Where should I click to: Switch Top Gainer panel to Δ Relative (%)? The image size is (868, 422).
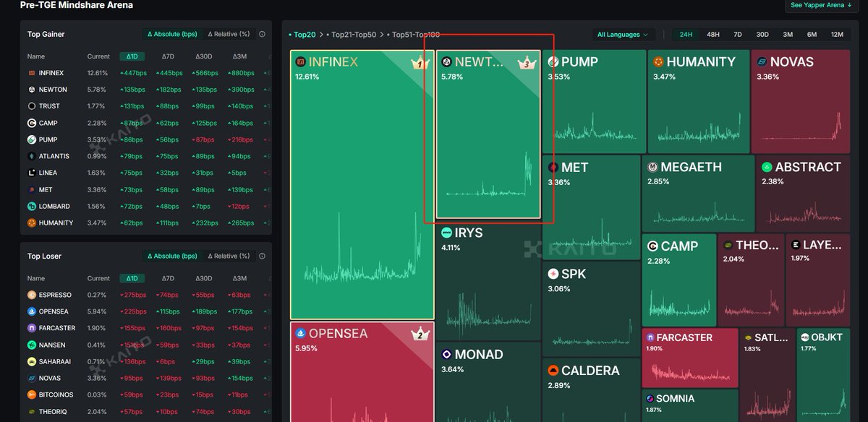click(x=229, y=34)
